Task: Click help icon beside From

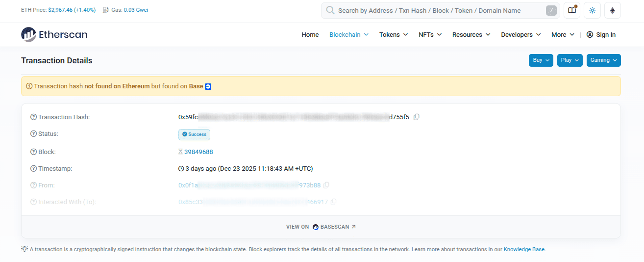Action: coord(33,185)
